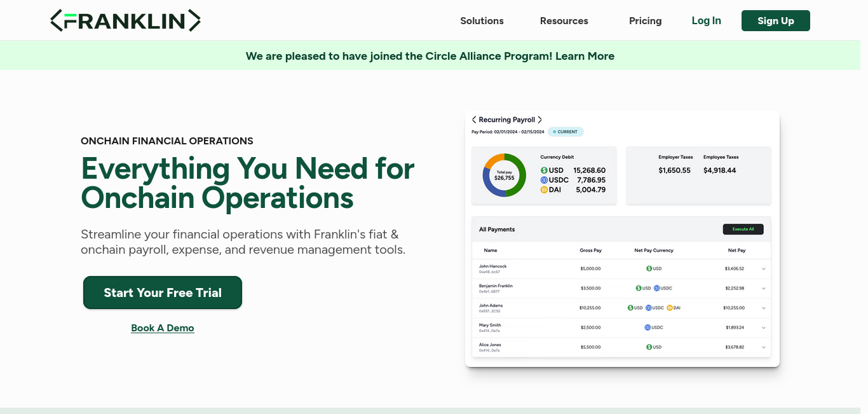This screenshot has height=414, width=868.
Task: Click the Total pay $26,755 center label
Action: [505, 176]
